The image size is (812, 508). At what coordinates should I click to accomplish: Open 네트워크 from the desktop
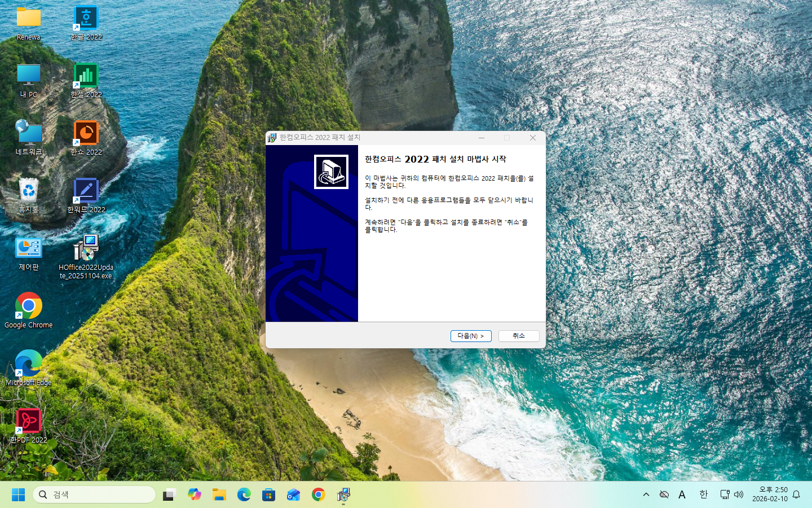click(28, 133)
